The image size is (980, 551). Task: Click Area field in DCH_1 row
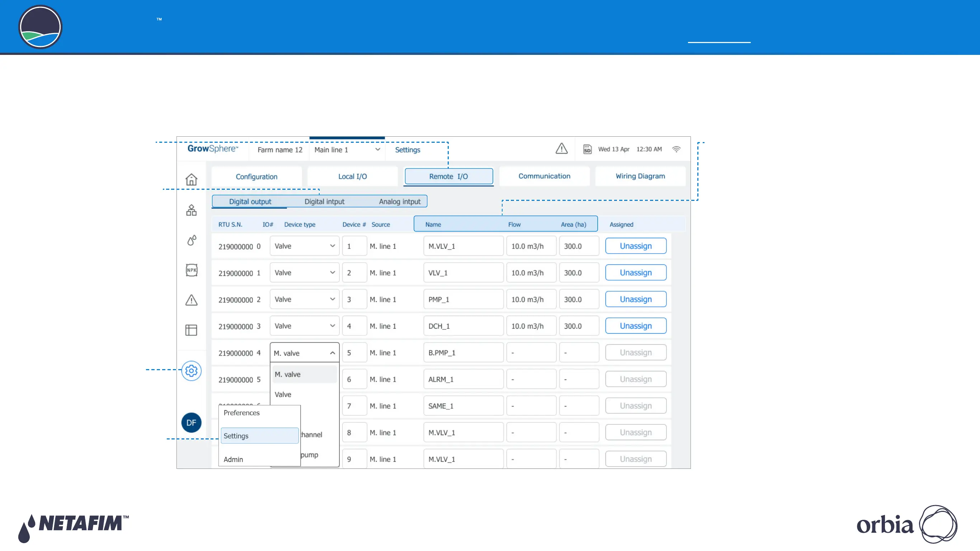[579, 326]
